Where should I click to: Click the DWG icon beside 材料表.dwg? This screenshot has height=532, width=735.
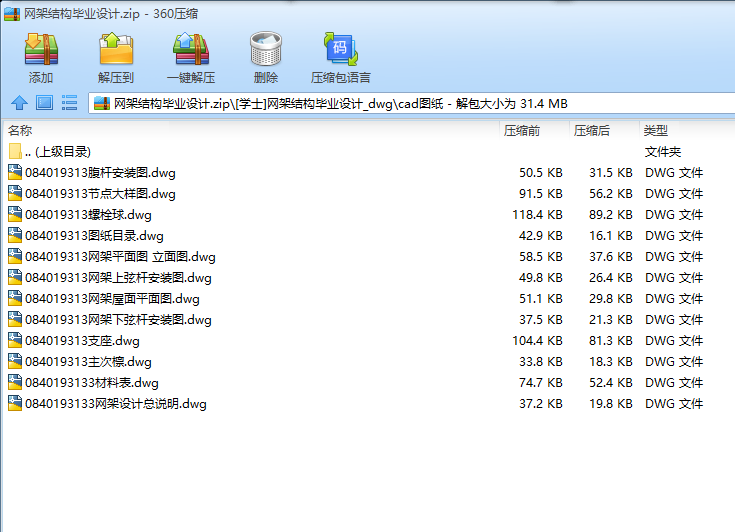(15, 382)
